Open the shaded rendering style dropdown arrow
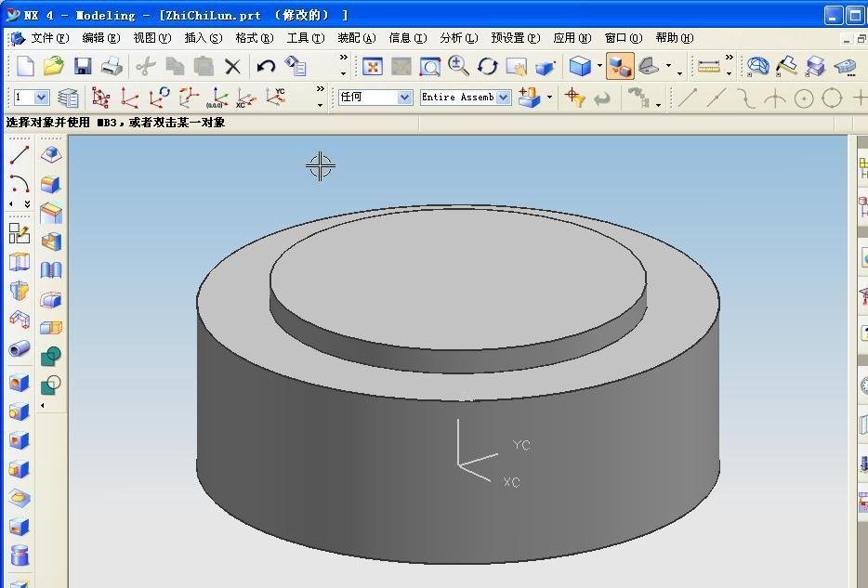 click(599, 67)
